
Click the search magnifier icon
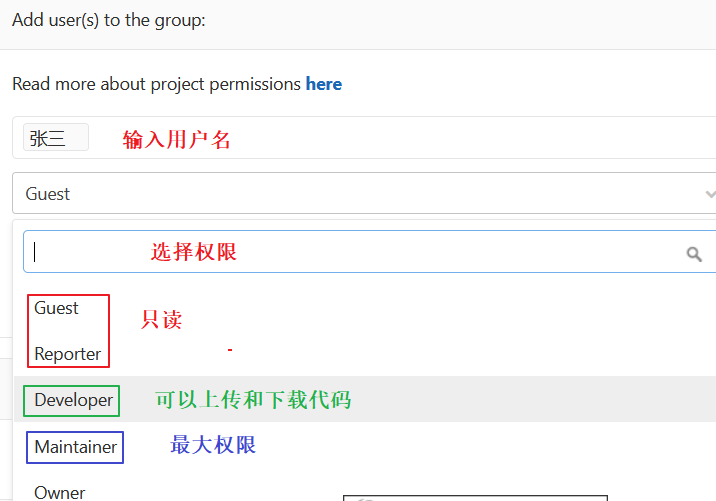pos(694,254)
